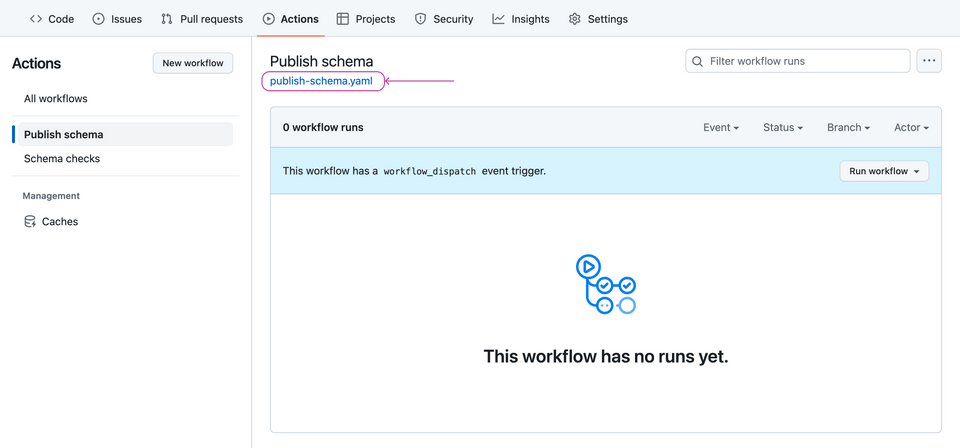Screen dimensions: 960x448
Task: Click "This workflow has no runs yet." text
Action: 606,356
